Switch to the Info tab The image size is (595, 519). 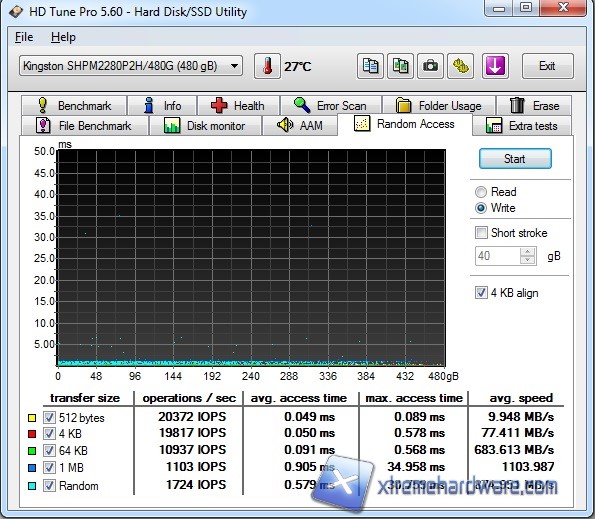click(162, 105)
